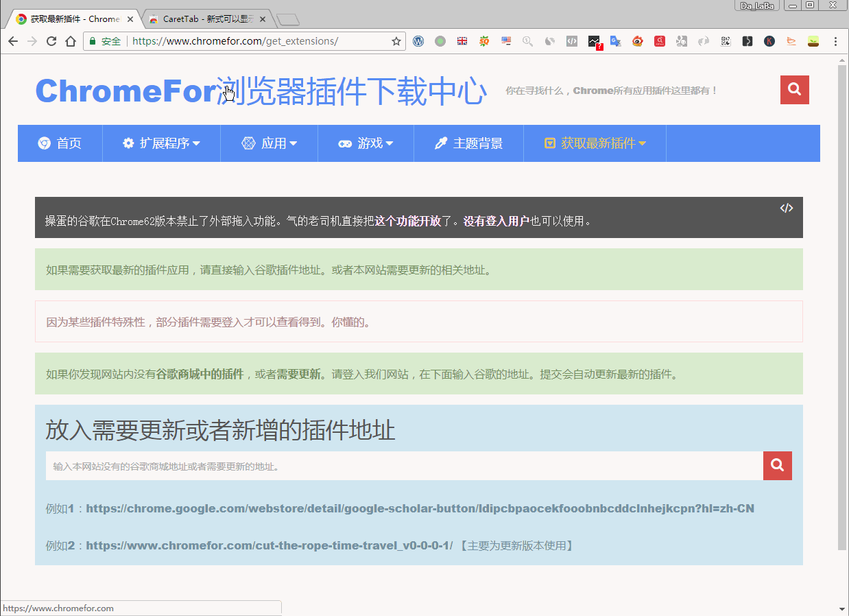Screen dimensions: 849x616
Task: Open the code brackets extension in toolbar
Action: (x=572, y=41)
